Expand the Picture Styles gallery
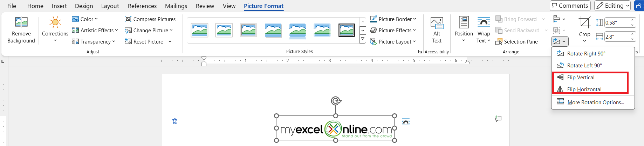The image size is (644, 146). coord(363,39)
